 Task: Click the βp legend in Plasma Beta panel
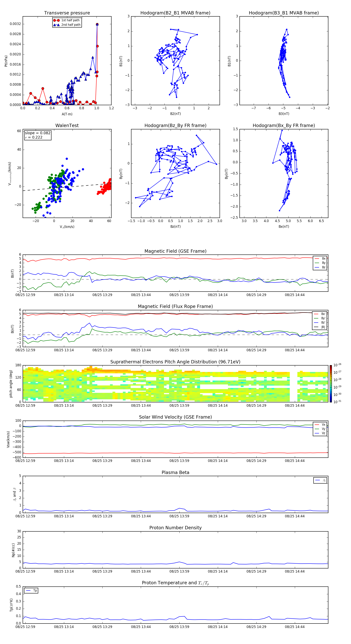[x=320, y=480]
